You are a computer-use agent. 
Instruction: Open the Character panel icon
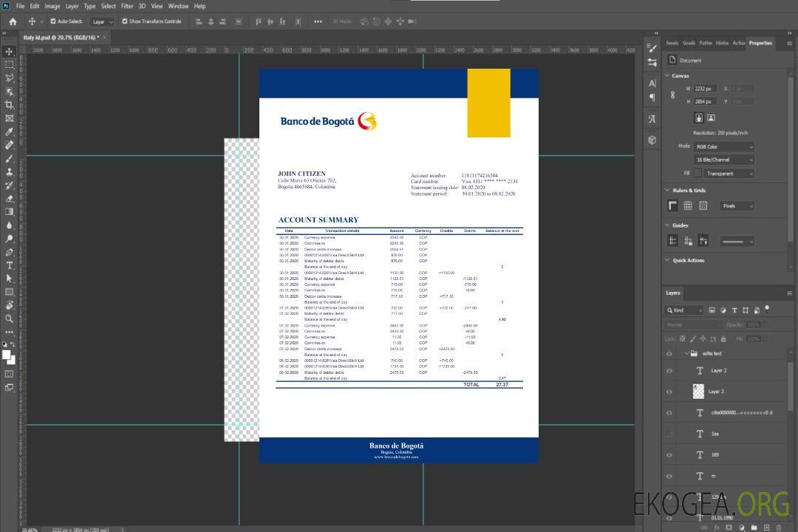point(652,83)
